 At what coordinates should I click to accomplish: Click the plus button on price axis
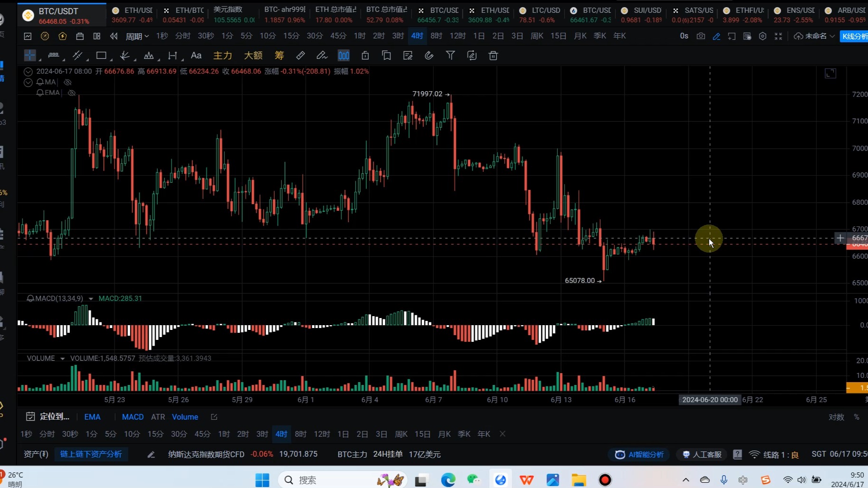pyautogui.click(x=840, y=238)
